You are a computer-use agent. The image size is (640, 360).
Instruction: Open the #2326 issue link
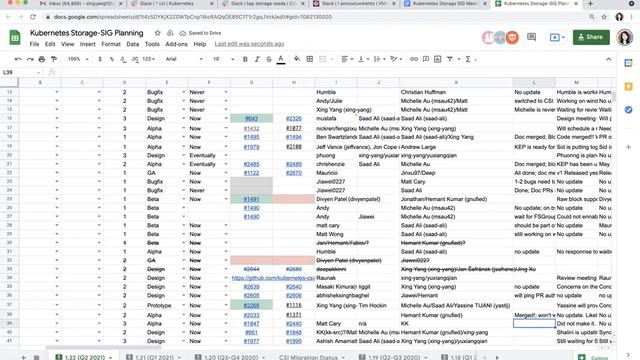click(x=293, y=118)
